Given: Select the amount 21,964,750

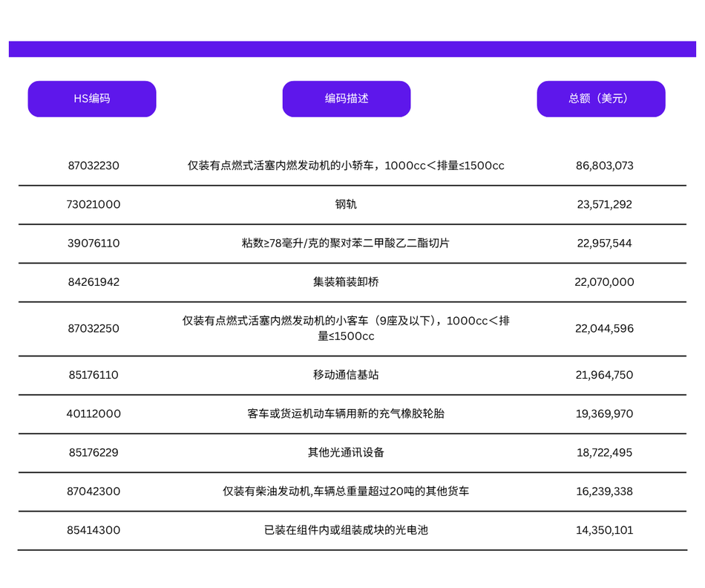Looking at the screenshot, I should click(x=604, y=375).
